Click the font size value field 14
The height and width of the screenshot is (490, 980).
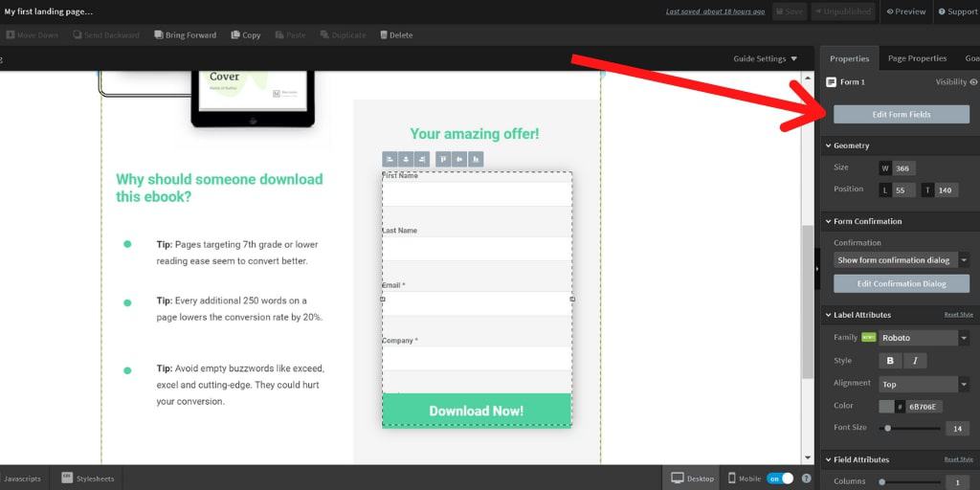[x=957, y=428]
